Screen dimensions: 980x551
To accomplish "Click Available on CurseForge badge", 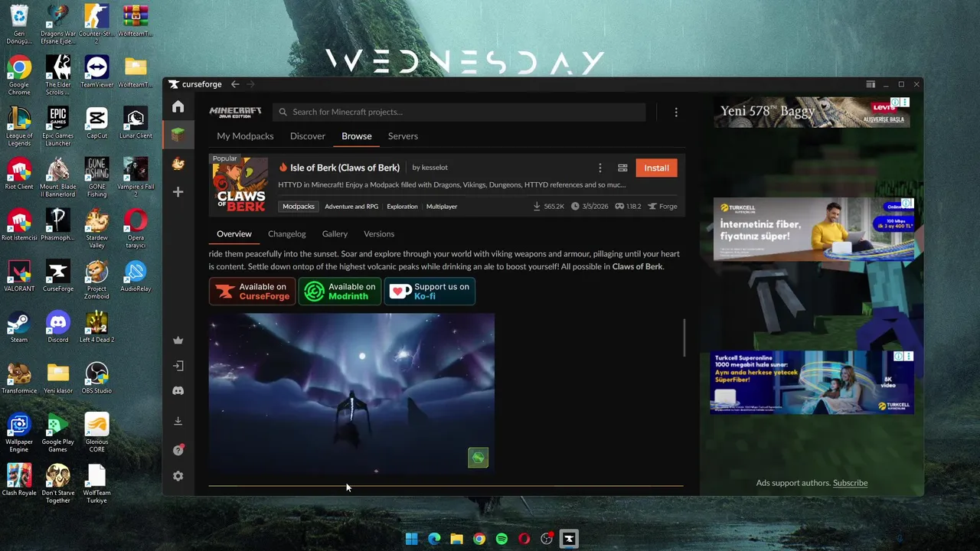I will [x=253, y=291].
